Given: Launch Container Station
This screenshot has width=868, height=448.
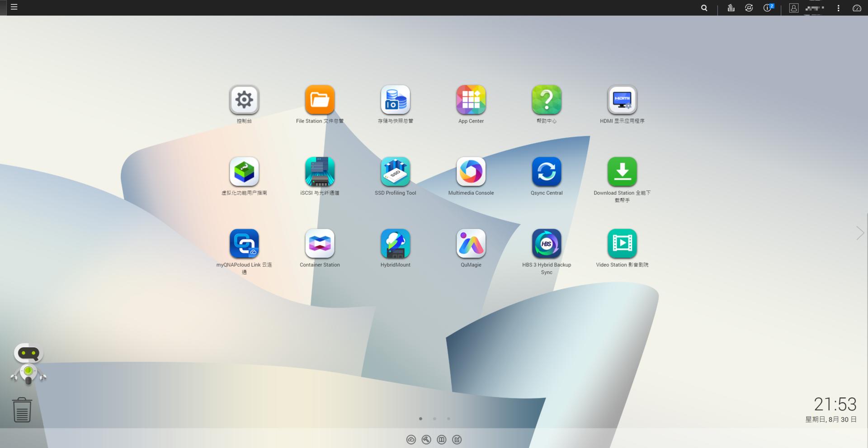Looking at the screenshot, I should 320,243.
